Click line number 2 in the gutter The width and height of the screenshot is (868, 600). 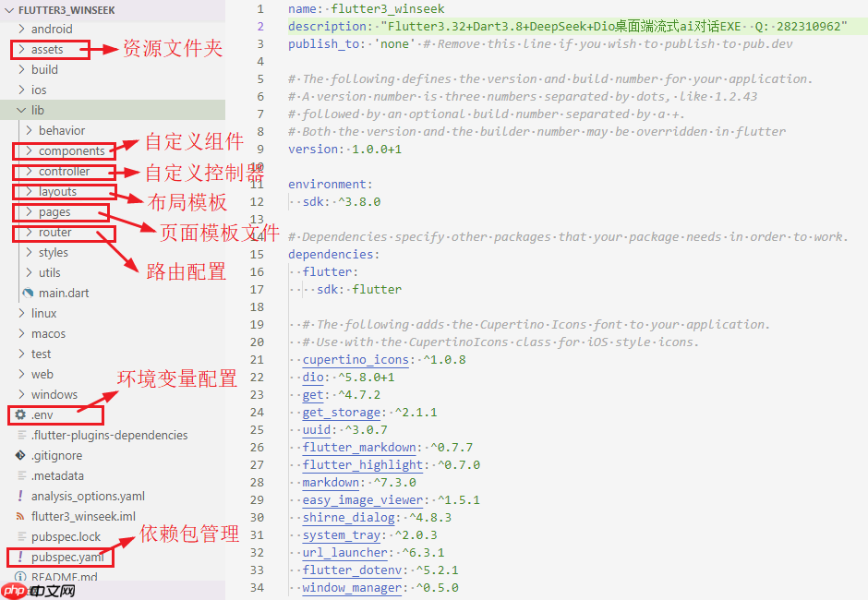pyautogui.click(x=260, y=27)
